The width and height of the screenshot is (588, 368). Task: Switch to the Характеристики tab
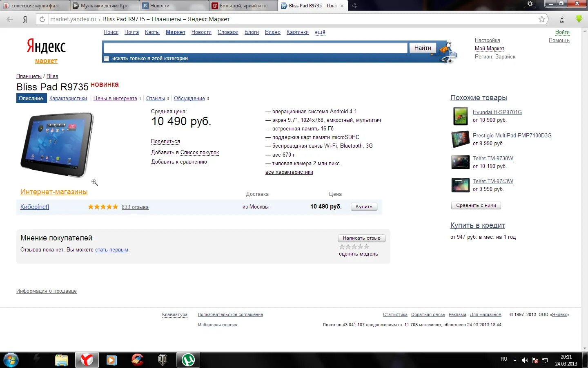(x=68, y=99)
